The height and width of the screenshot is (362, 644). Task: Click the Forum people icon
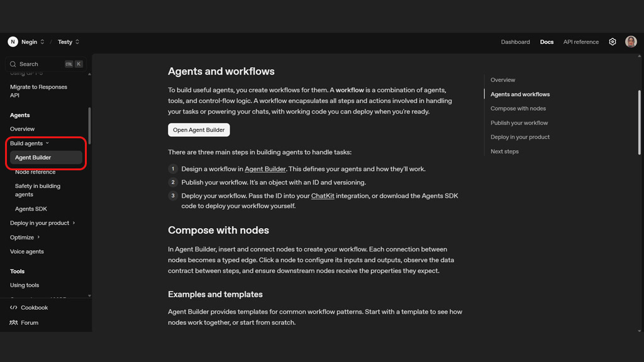click(14, 322)
